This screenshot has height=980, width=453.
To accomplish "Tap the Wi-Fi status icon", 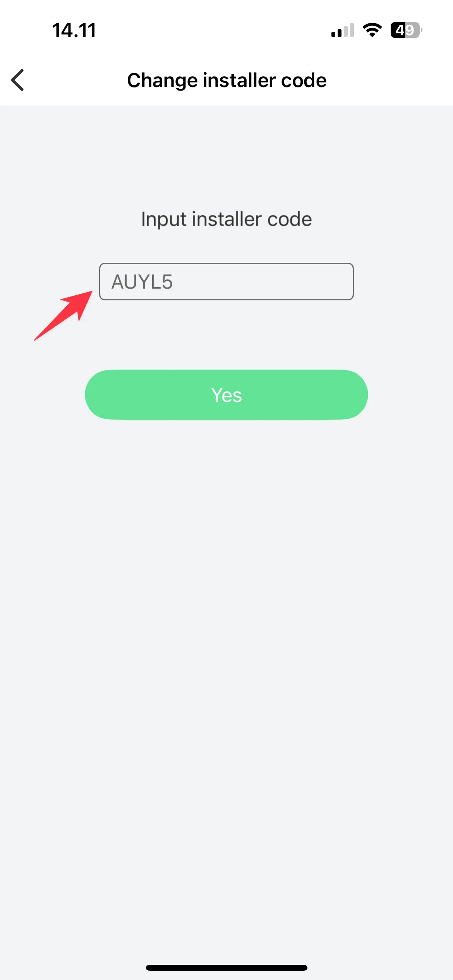I will coord(372,30).
